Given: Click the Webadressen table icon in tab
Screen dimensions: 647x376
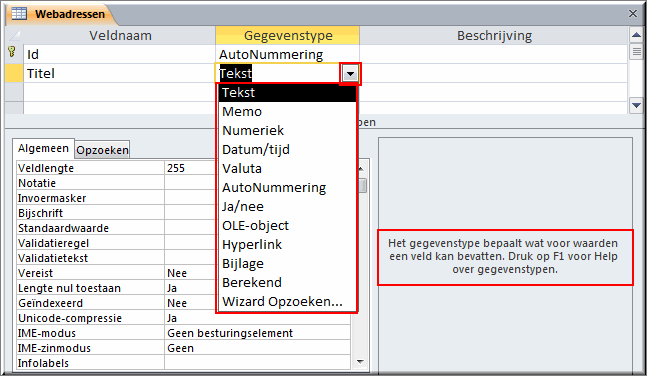Looking at the screenshot, I should 19,14.
